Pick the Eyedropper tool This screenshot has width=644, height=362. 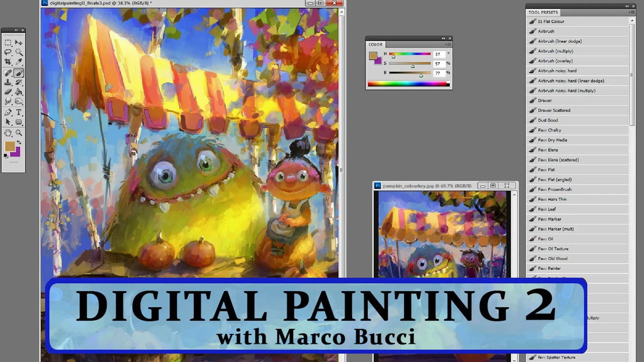[19, 61]
